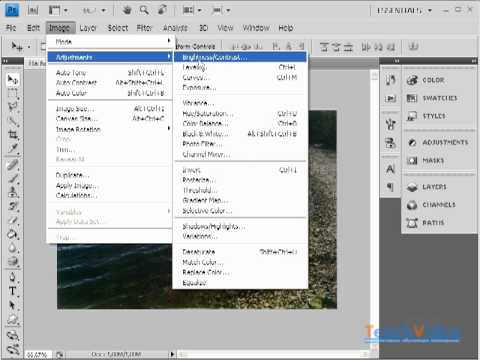The image size is (480, 360).
Task: Select the Rotate View tool in application bar
Action: point(162,10)
